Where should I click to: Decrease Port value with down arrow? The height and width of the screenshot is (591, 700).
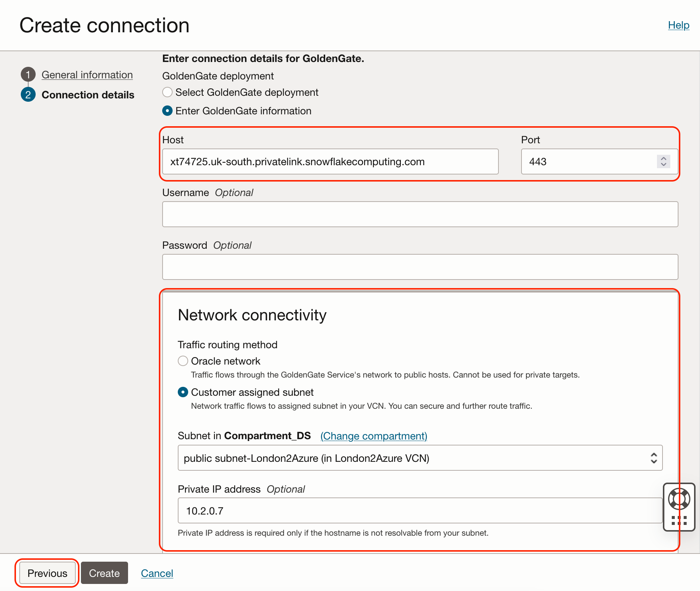[663, 164]
